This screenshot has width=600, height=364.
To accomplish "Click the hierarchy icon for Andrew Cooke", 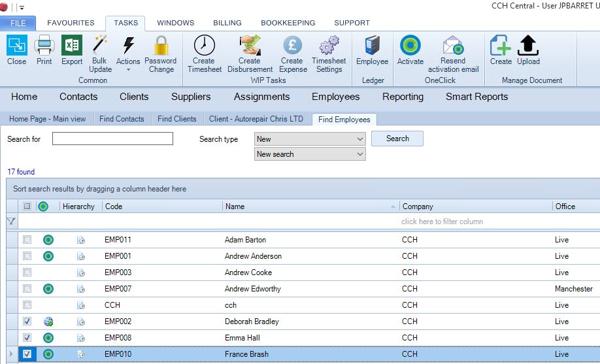I will coord(81,273).
